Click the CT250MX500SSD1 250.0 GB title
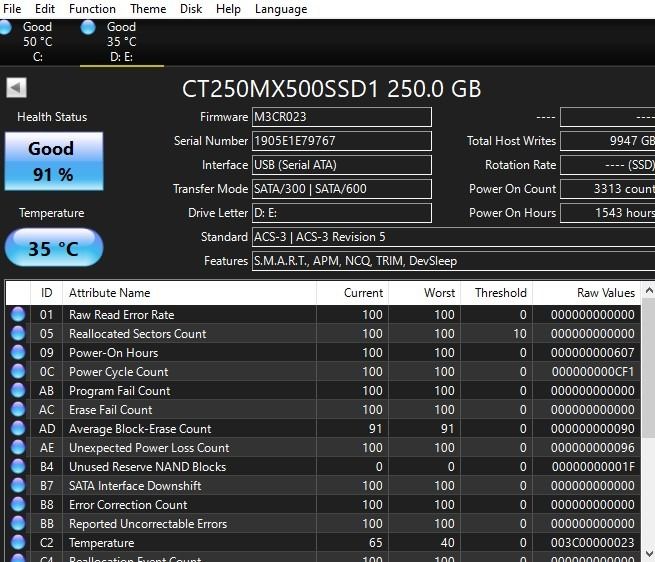 click(x=332, y=89)
